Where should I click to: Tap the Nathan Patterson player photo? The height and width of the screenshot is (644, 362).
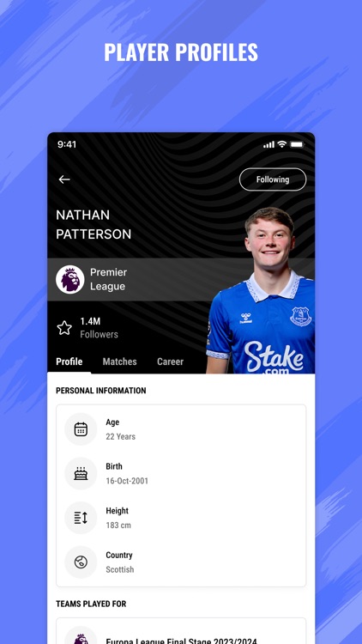(261, 290)
